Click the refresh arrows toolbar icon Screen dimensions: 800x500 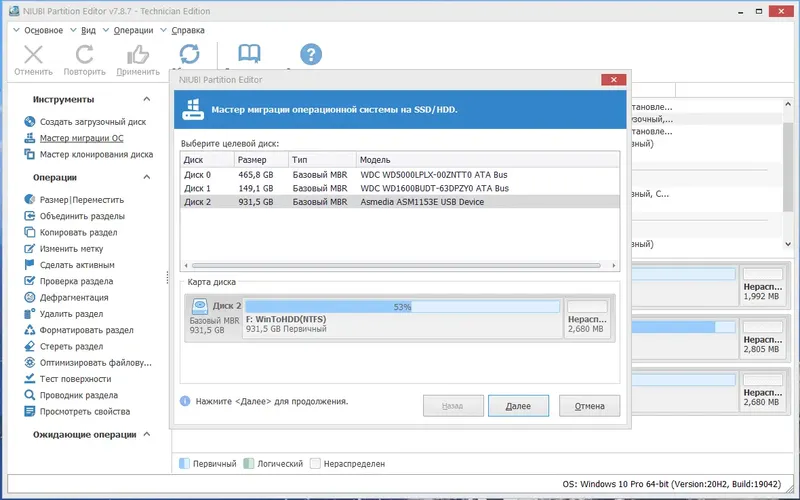[x=189, y=54]
